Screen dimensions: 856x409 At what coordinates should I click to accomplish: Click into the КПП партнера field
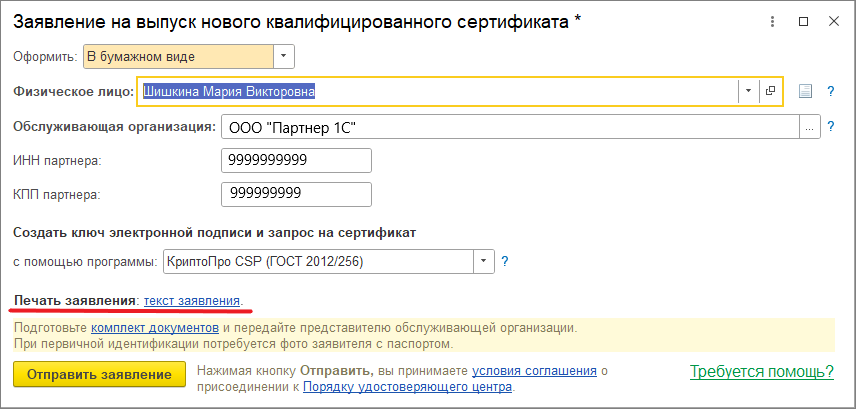[x=296, y=194]
